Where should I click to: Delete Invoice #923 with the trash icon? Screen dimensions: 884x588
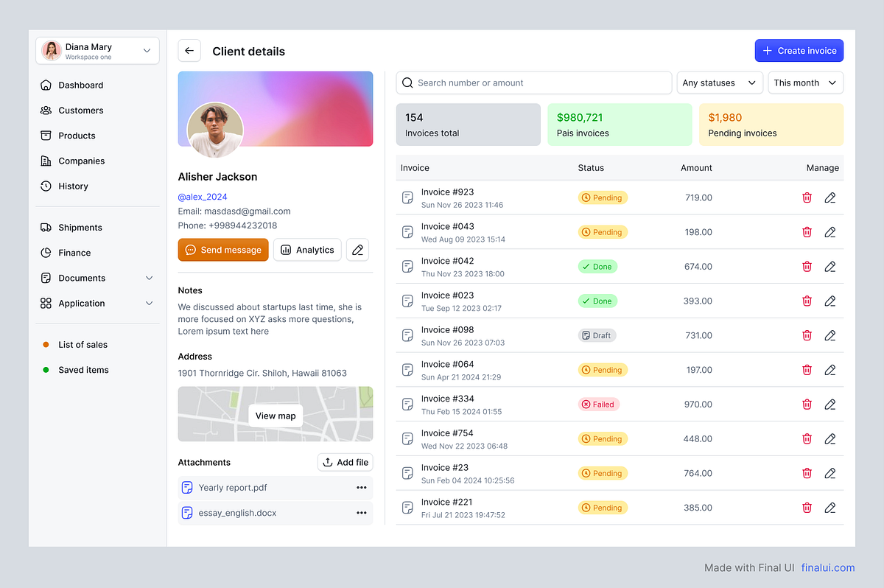click(807, 197)
